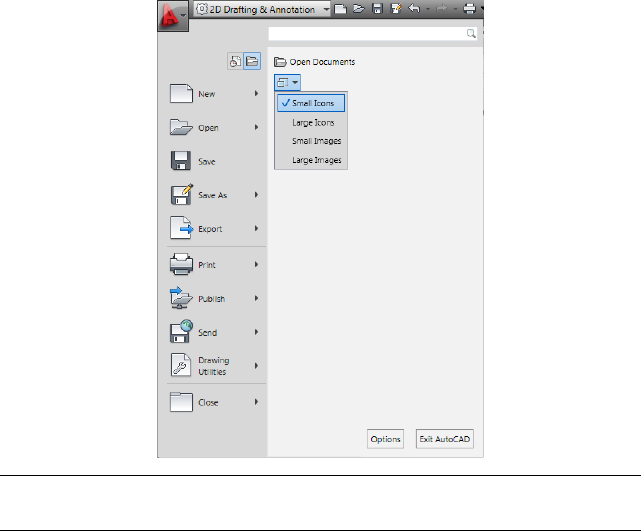Click the Print printer icon in menu

[x=182, y=264]
